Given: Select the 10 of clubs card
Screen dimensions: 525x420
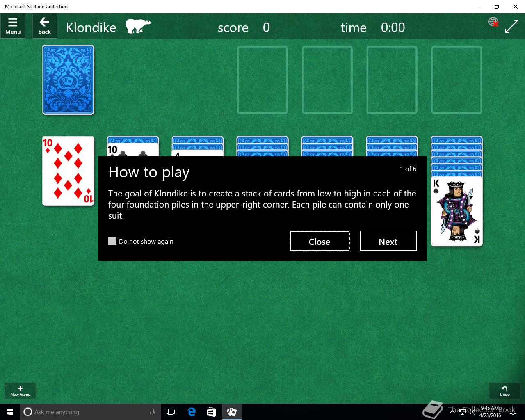Looking at the screenshot, I should [133, 150].
